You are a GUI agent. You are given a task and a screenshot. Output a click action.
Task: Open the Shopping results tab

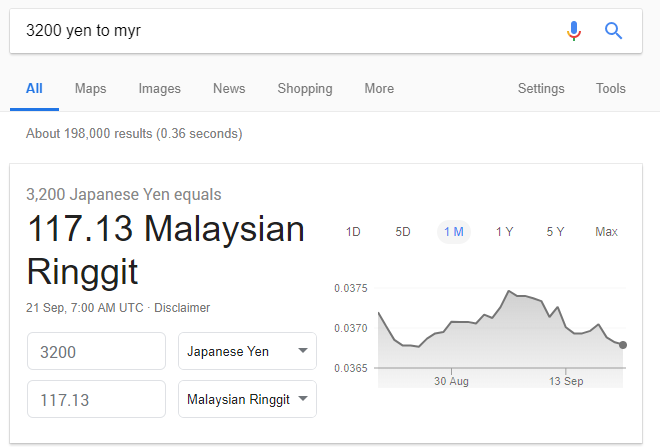coord(305,88)
